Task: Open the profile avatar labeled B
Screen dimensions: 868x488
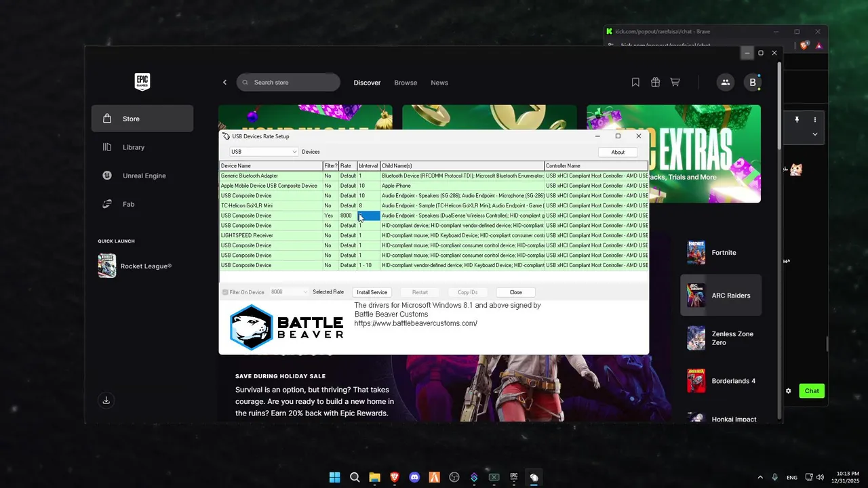Action: [752, 83]
